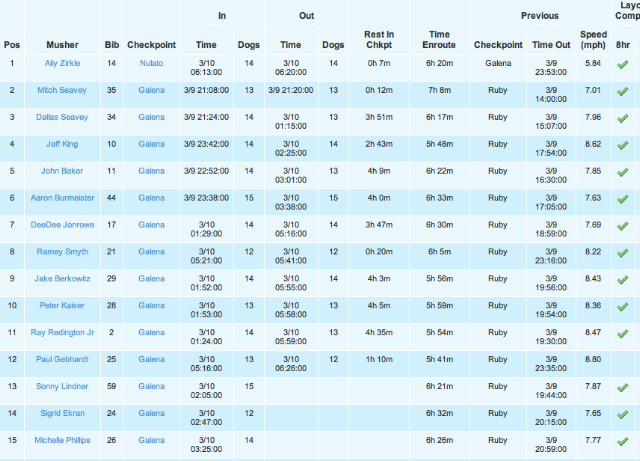This screenshot has width=640, height=461.
Task: Open Galena checkpoint link in John Baker row
Action: point(151,171)
